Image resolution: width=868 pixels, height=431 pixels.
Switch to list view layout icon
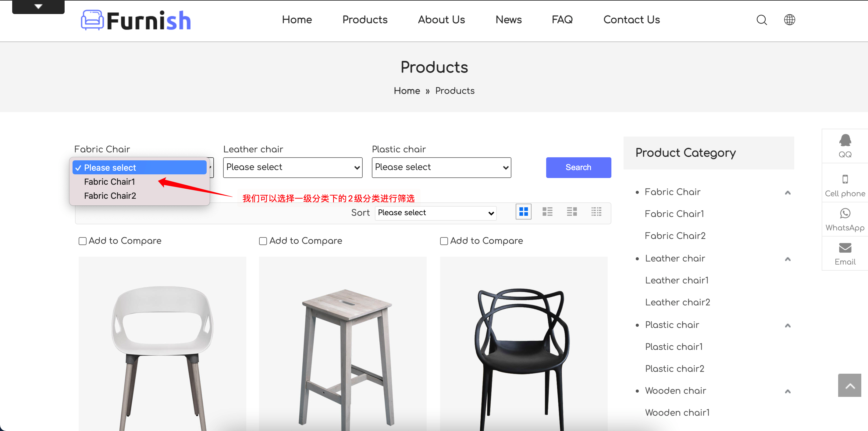(x=547, y=212)
